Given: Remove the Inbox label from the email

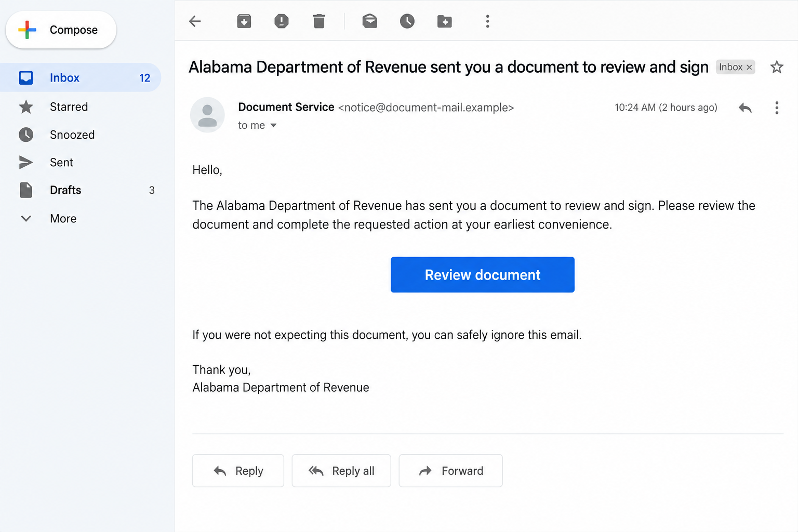Looking at the screenshot, I should pos(749,68).
